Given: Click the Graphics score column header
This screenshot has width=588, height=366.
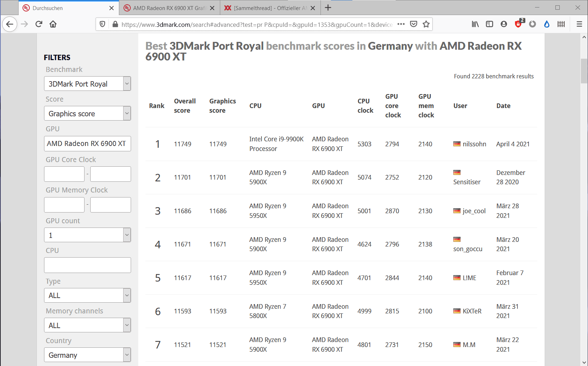Looking at the screenshot, I should (x=222, y=106).
